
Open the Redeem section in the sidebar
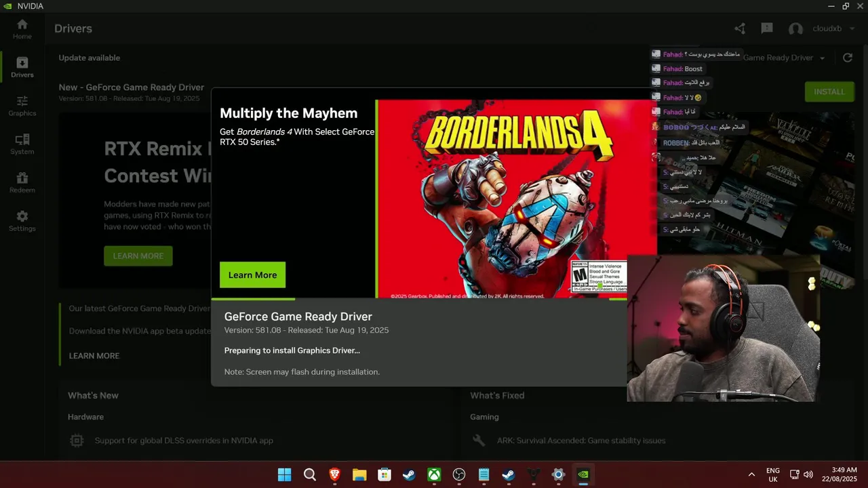coord(22,183)
